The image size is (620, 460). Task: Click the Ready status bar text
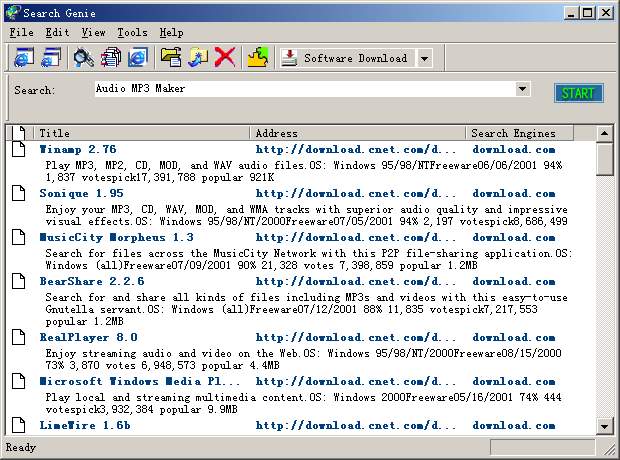coord(21,447)
